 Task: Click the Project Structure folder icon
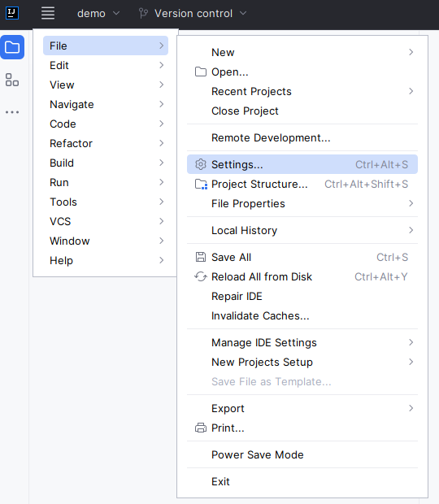pos(201,185)
